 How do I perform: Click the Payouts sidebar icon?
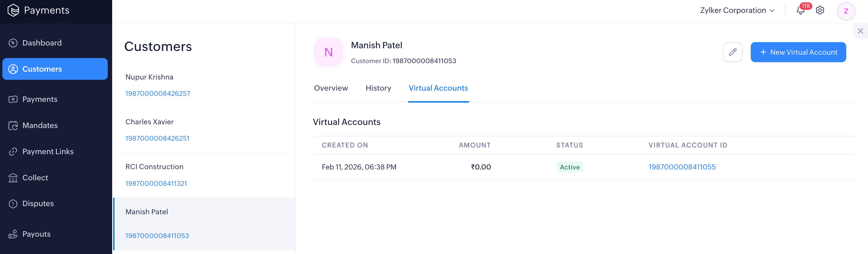pyautogui.click(x=13, y=234)
